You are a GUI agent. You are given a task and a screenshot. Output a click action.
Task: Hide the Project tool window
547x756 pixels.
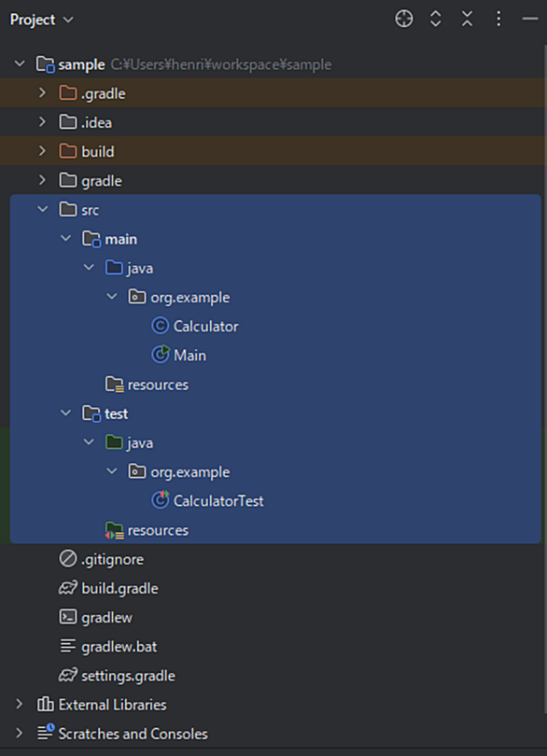(x=529, y=20)
